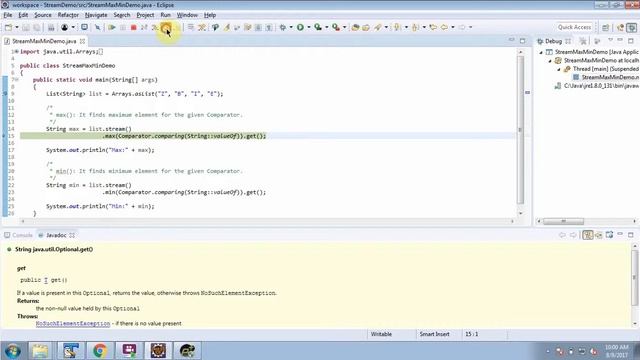This screenshot has width=640, height=360.
Task: Click the 15 : 1 cursor position status
Action: (471, 334)
